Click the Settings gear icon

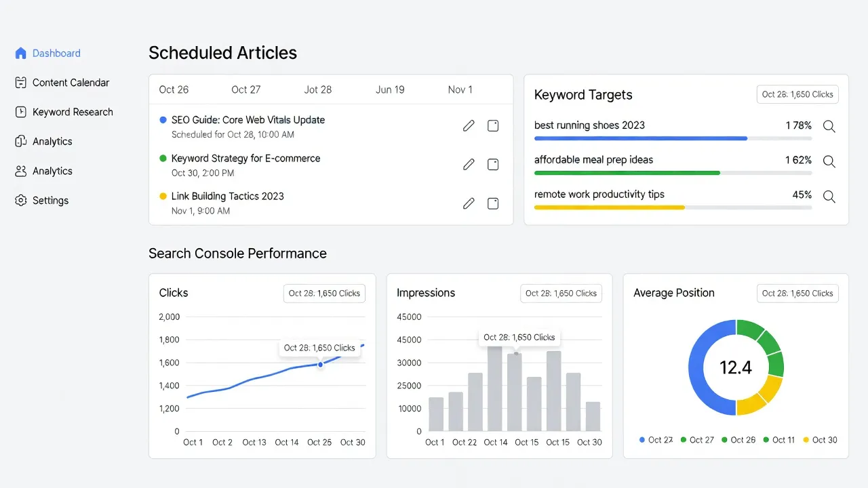[x=20, y=201]
